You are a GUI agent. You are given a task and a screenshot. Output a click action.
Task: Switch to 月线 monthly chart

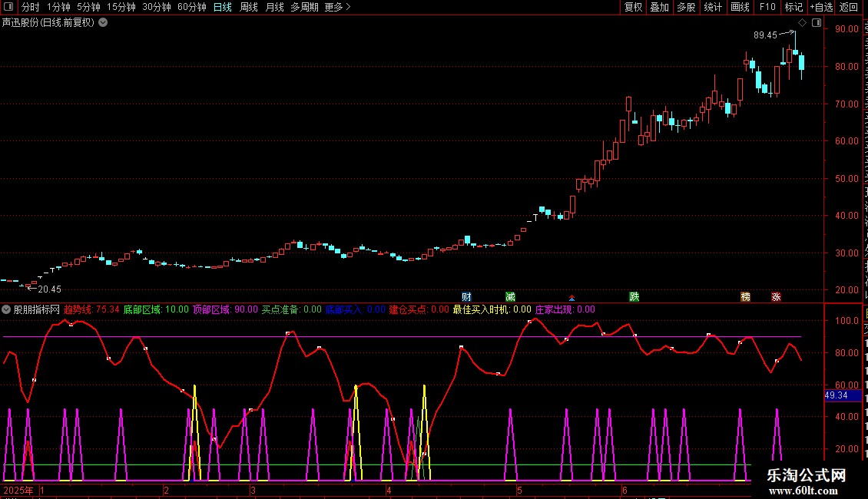pos(274,7)
